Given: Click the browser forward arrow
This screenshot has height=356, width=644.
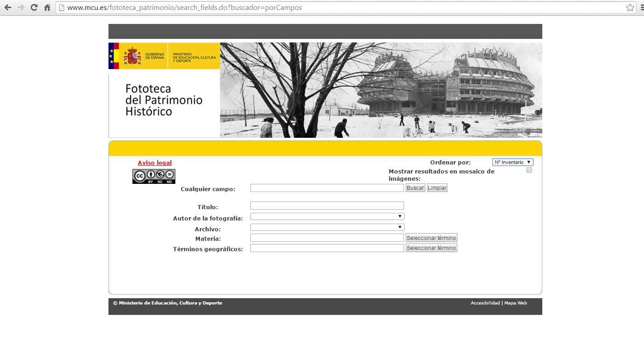Looking at the screenshot, I should 21,8.
